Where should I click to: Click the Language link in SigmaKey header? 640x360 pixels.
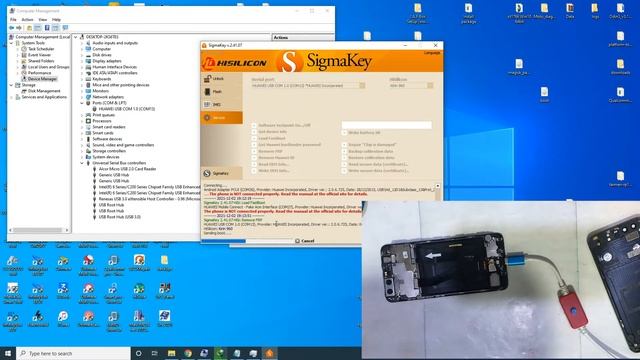point(432,53)
